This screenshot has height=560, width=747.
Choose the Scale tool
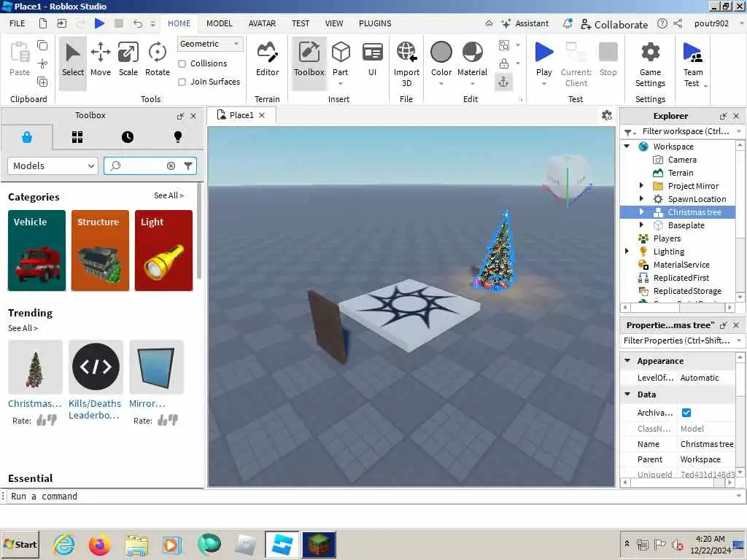coord(128,60)
